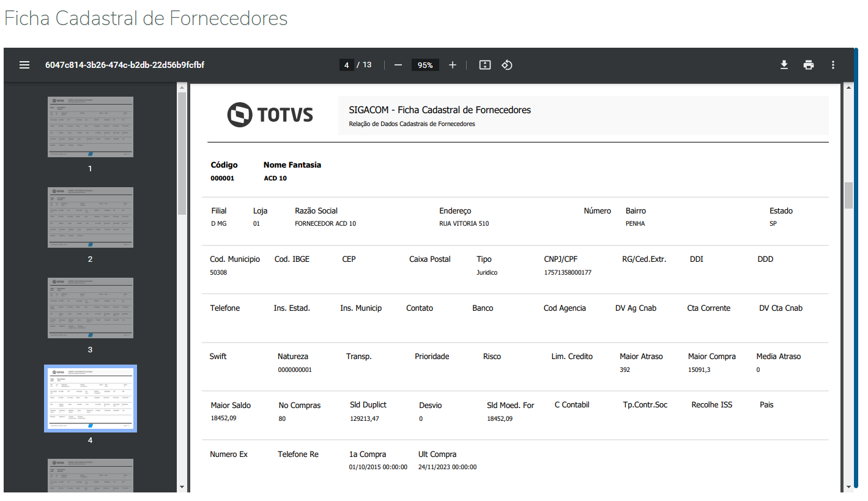Click the Cod. Municipio value 50308
The height and width of the screenshot is (501, 868).
[x=218, y=272]
